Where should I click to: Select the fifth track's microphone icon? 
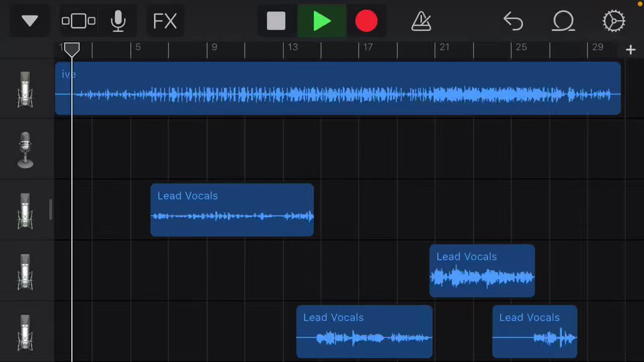(x=25, y=332)
